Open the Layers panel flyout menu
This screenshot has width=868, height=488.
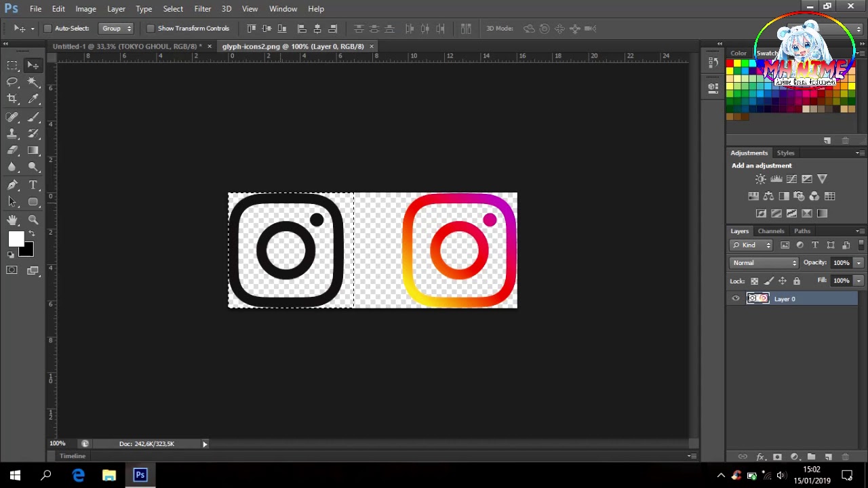[x=860, y=231]
